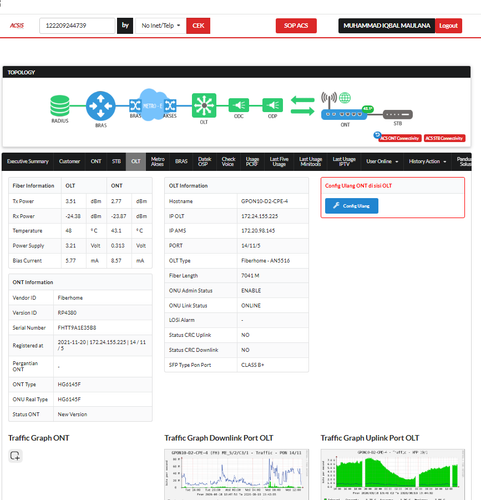Click the SOP ACS button
The width and height of the screenshot is (481, 500).
296,26
